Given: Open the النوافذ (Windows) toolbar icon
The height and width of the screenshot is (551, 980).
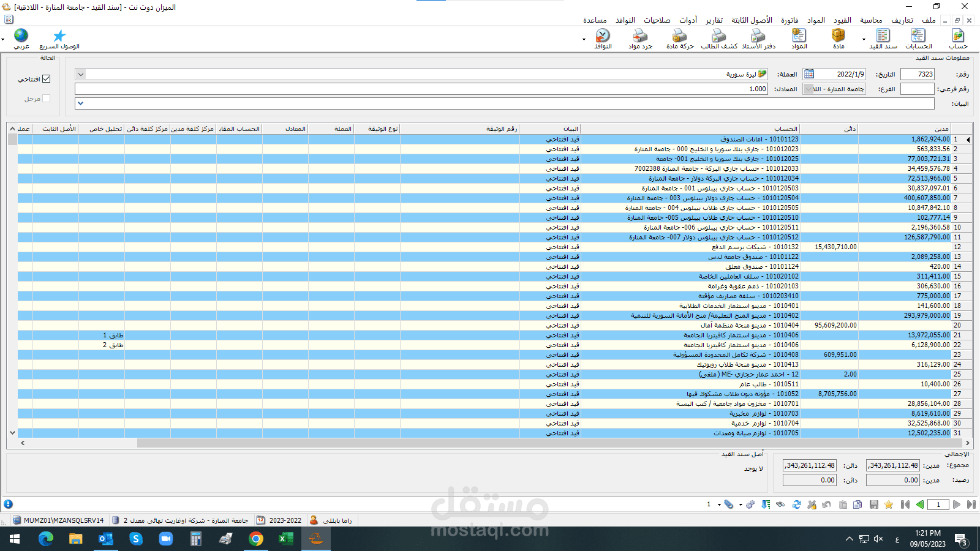Looking at the screenshot, I should 603,39.
